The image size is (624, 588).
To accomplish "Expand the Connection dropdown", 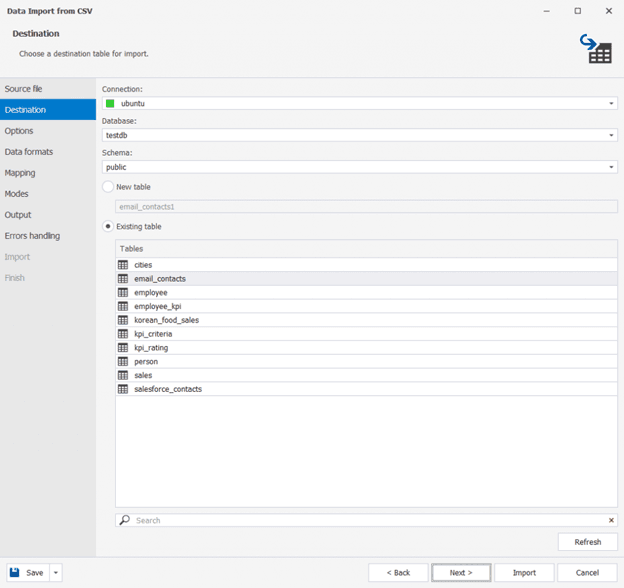I will (x=611, y=104).
